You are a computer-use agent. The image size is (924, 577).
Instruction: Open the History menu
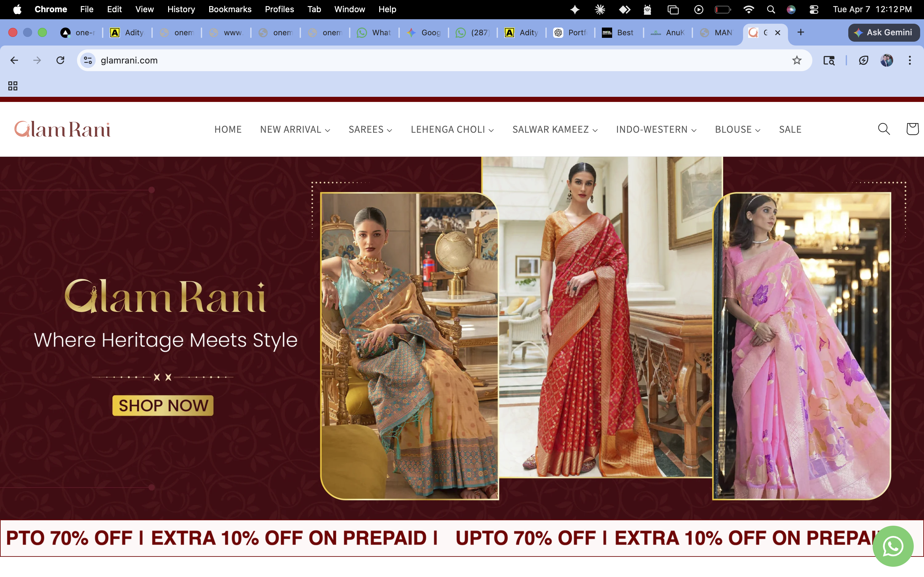pos(181,9)
